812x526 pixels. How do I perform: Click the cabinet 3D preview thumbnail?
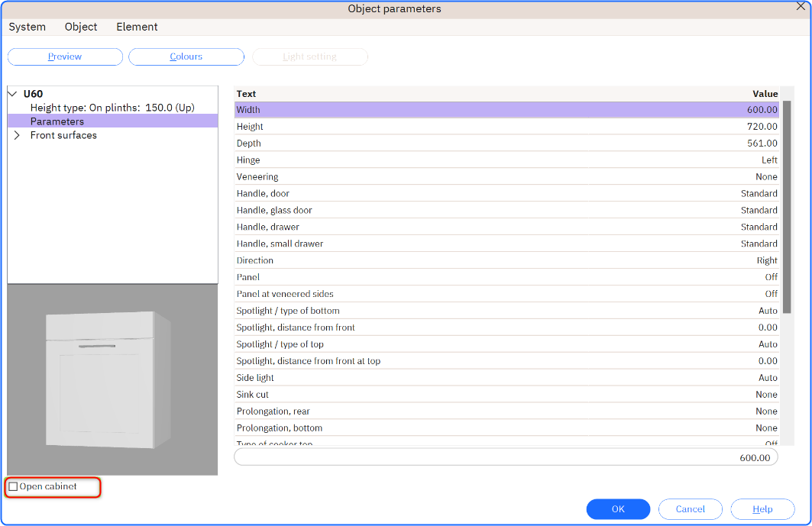coord(112,379)
